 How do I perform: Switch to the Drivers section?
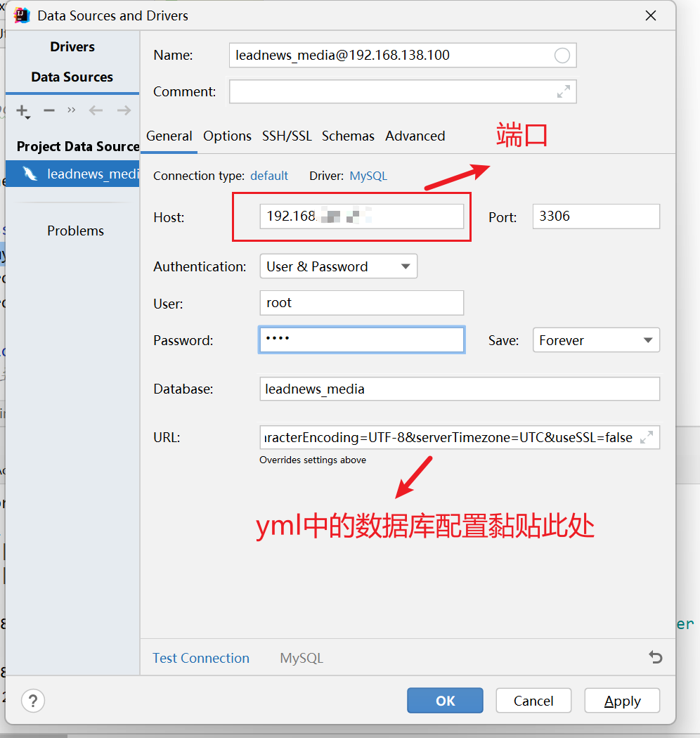[x=72, y=46]
